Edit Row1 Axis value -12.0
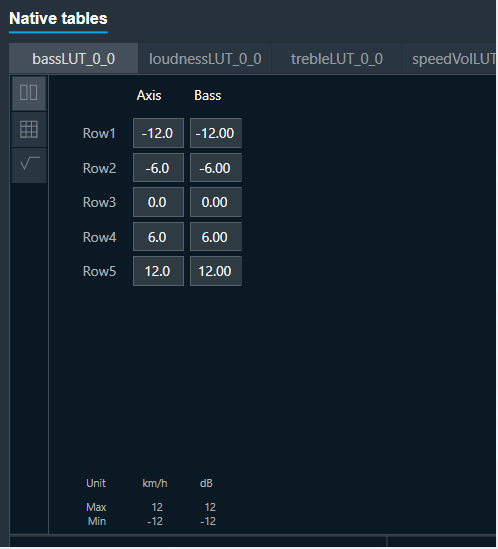 [158, 133]
